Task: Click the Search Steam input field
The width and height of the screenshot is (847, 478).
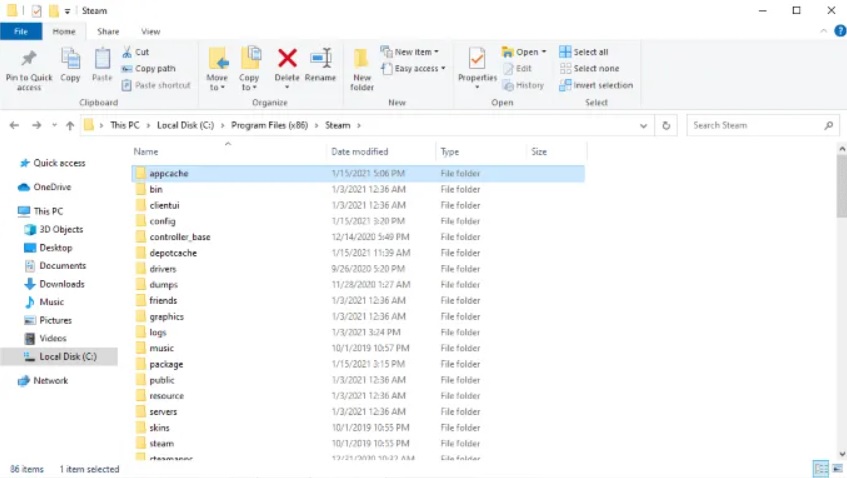Action: (x=755, y=126)
